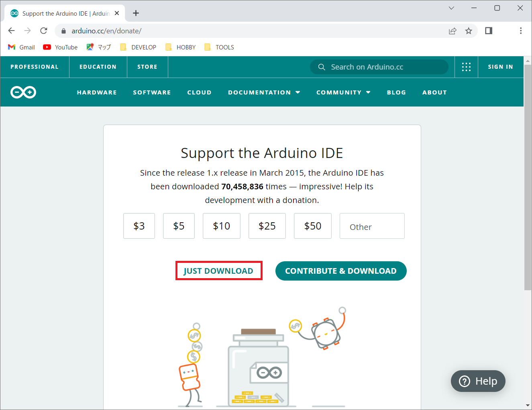Screen dimensions: 532x410
Task: Click CONTRIBUTE & DOWNLOAD
Action: pyautogui.click(x=340, y=271)
